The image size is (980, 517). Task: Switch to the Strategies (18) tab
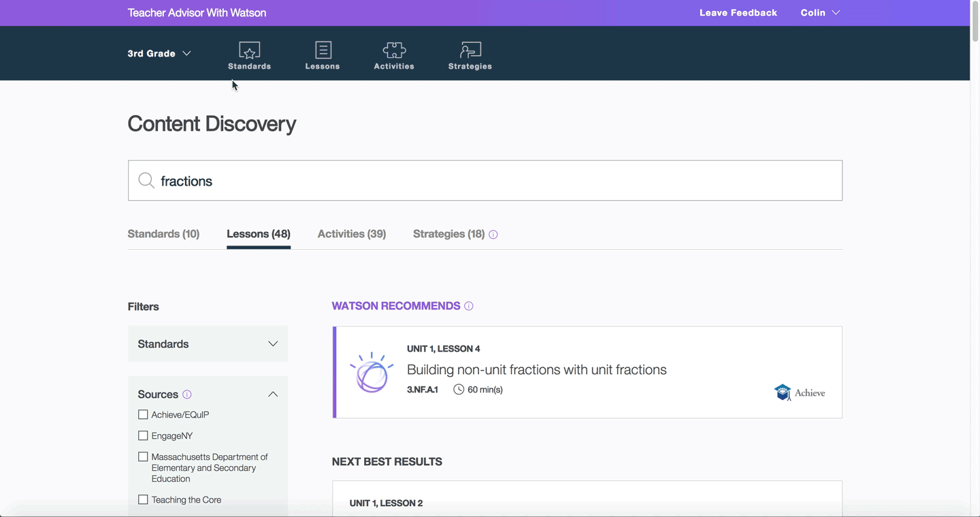[x=448, y=234]
